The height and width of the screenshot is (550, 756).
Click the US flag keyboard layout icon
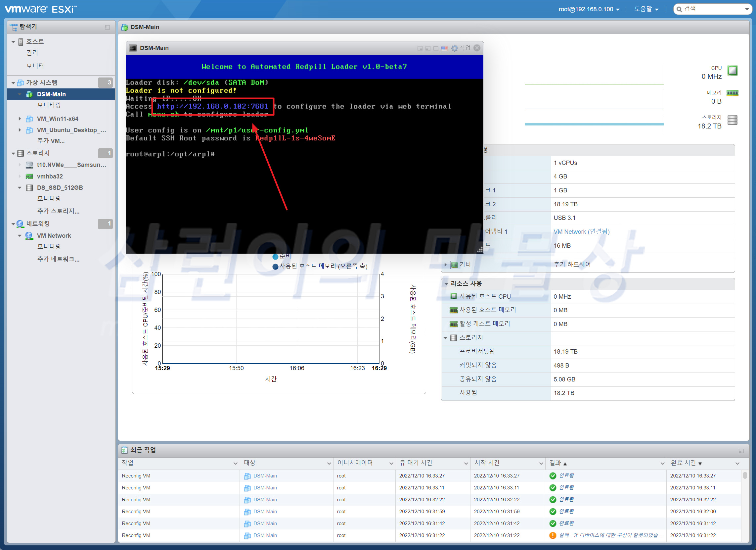[444, 48]
